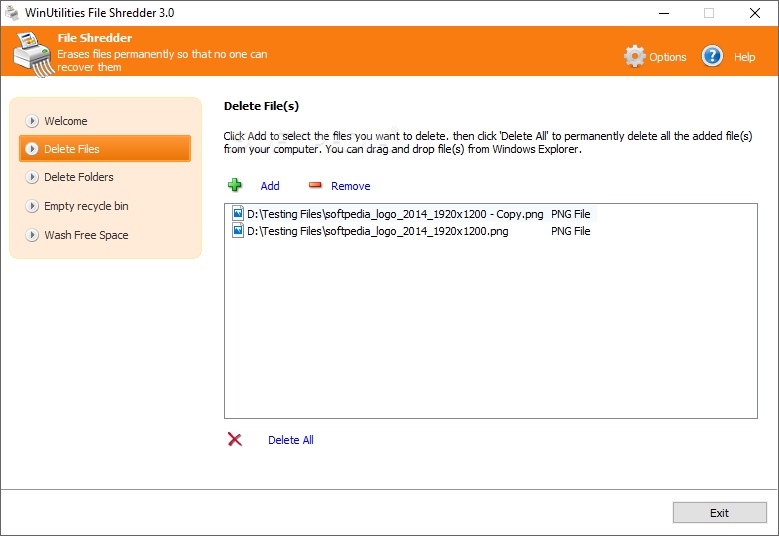Open Options text link
The height and width of the screenshot is (536, 779).
667,57
